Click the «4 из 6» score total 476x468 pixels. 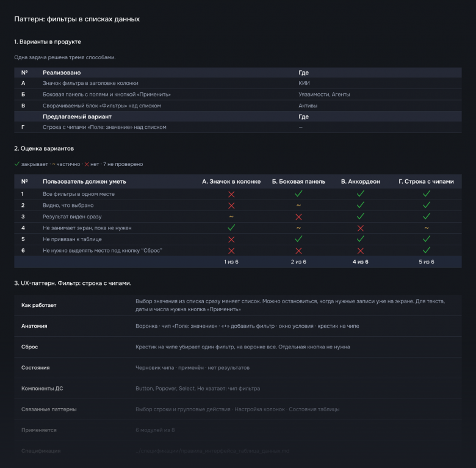360,262
